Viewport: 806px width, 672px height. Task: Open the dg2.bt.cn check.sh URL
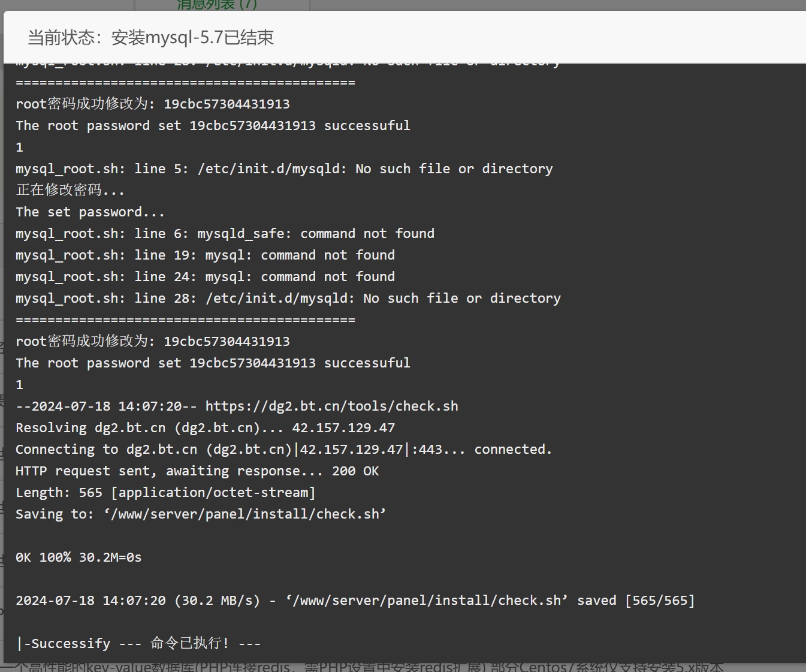click(x=332, y=406)
